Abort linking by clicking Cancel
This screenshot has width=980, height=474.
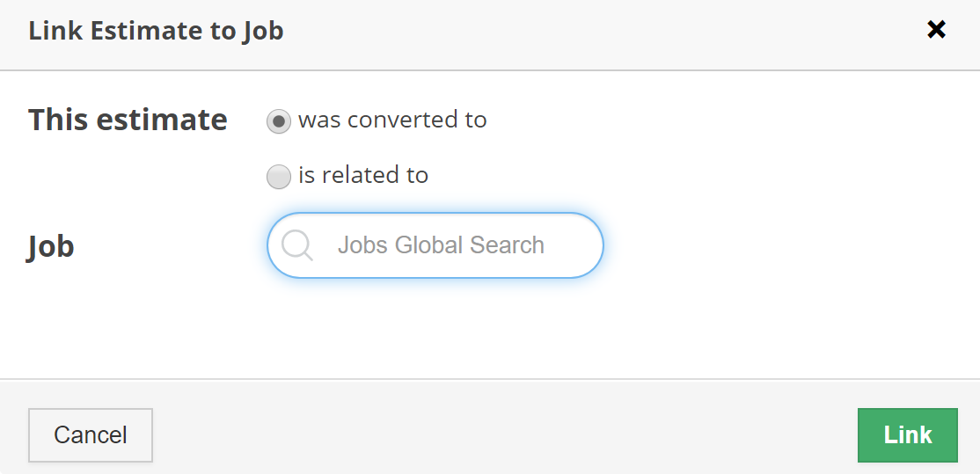pyautogui.click(x=91, y=435)
